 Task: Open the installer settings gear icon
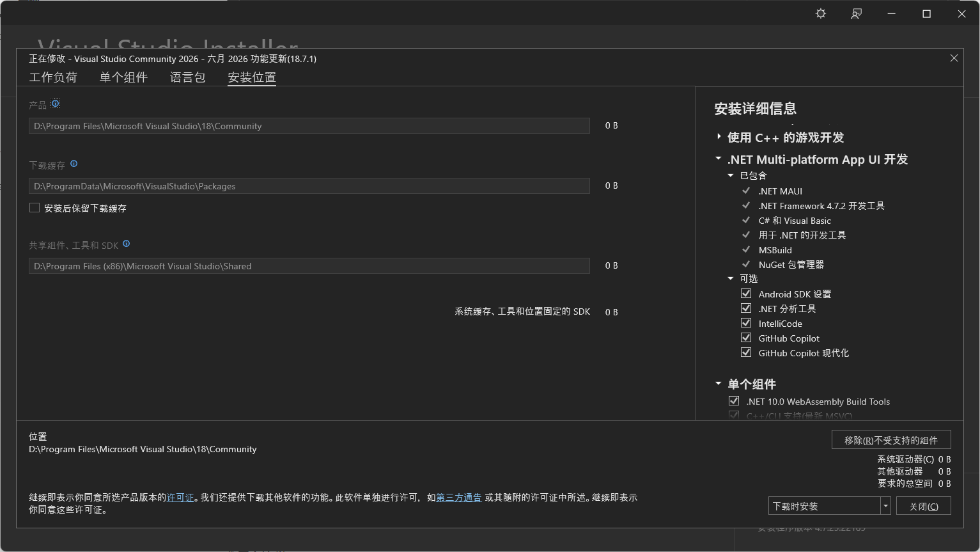pyautogui.click(x=821, y=13)
